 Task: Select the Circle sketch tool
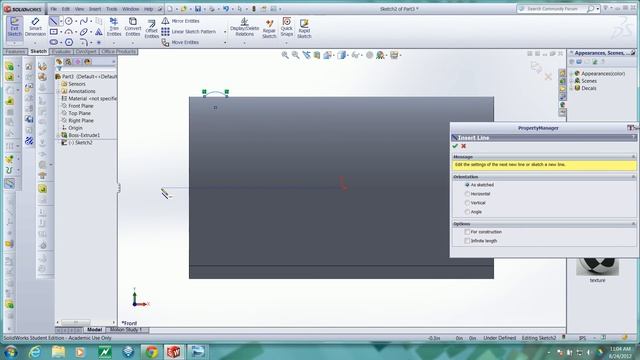tap(69, 21)
